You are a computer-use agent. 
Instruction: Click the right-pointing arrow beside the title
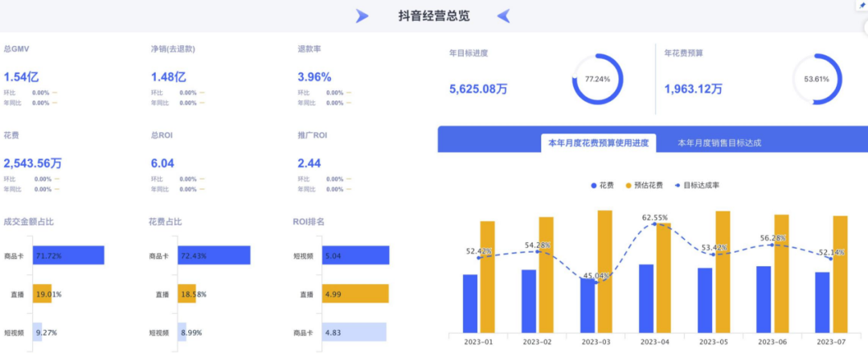pyautogui.click(x=362, y=16)
